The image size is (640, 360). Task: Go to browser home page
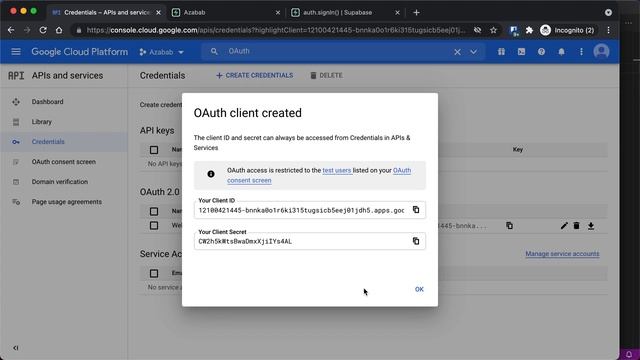59,30
